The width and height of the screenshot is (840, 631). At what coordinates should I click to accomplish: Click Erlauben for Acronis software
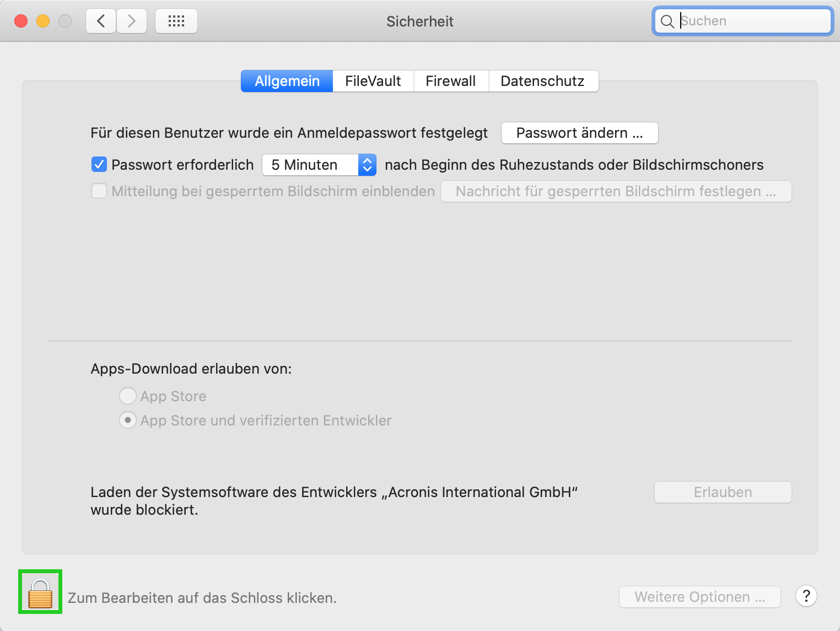(x=723, y=492)
